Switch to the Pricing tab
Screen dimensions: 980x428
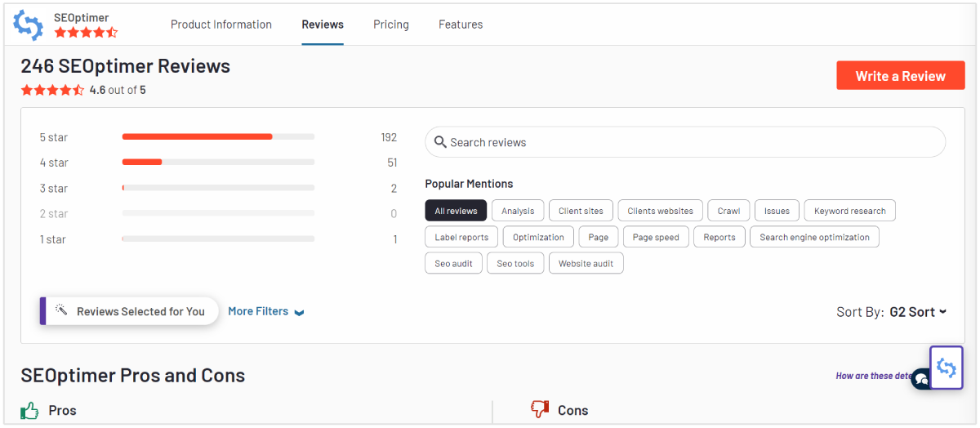point(391,25)
